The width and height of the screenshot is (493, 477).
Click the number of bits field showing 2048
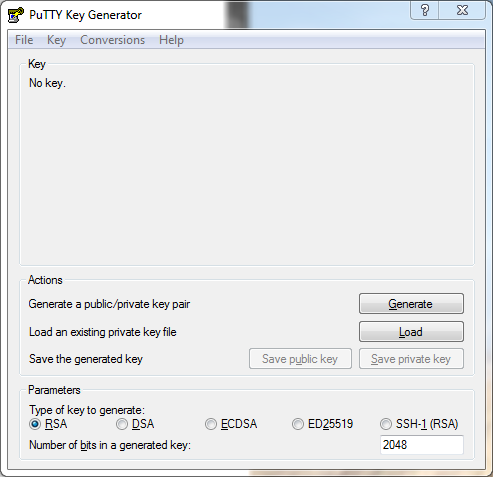coord(422,445)
